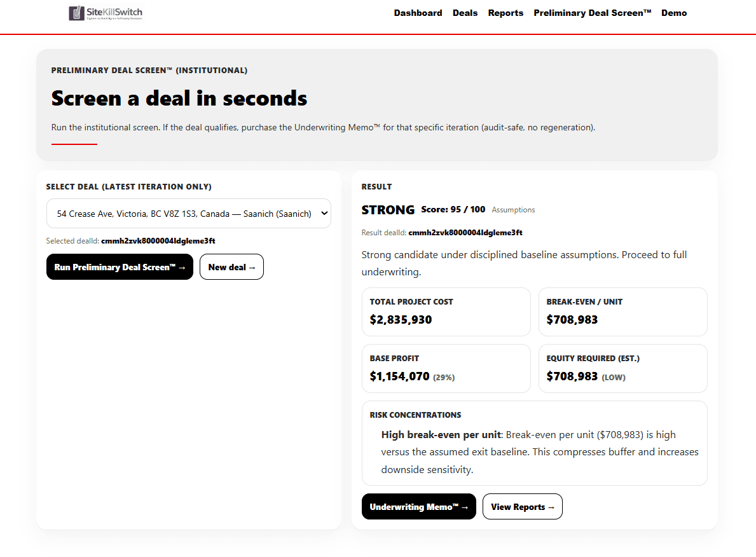Viewport: 756px width, 557px height.
Task: Click the Break-Even / Unit card
Action: tap(622, 312)
